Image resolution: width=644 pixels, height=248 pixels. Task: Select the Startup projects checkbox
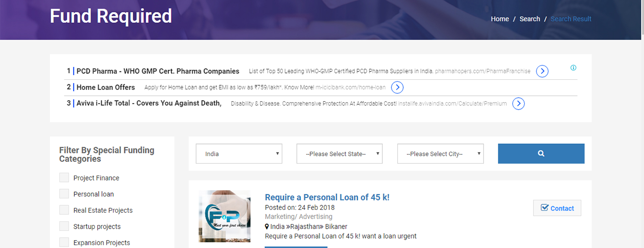point(64,226)
